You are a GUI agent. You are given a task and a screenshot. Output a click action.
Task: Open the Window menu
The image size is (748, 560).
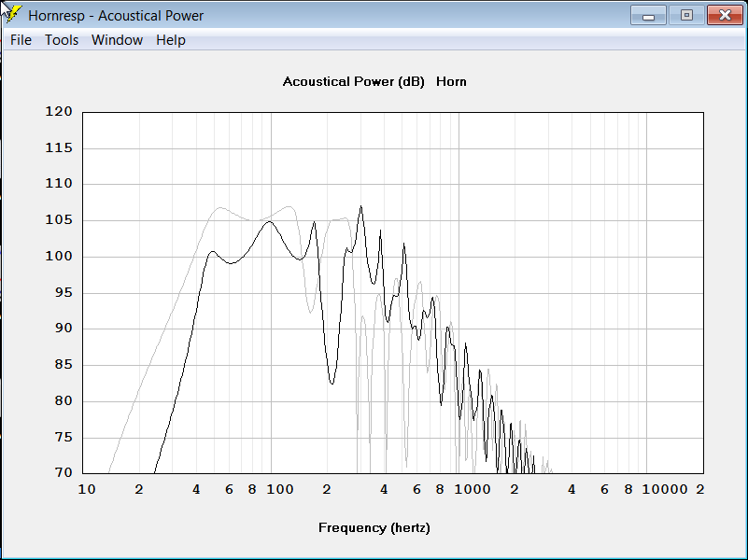(117, 40)
